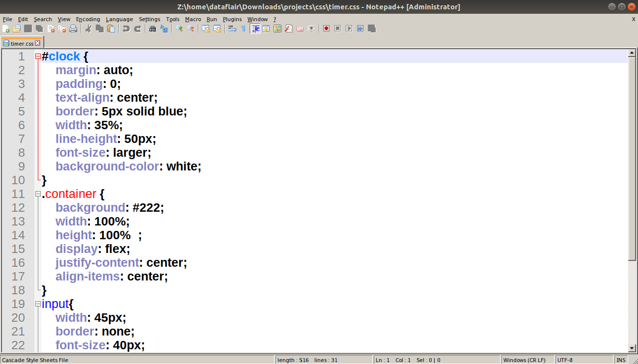Click the UTF-8 encoding status field
The image size is (638, 364).
coord(584,360)
